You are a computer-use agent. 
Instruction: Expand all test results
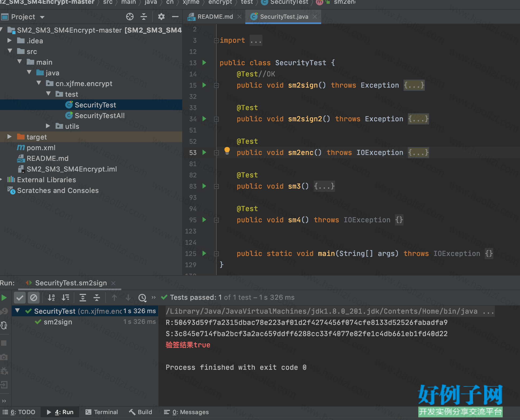pyautogui.click(x=83, y=298)
